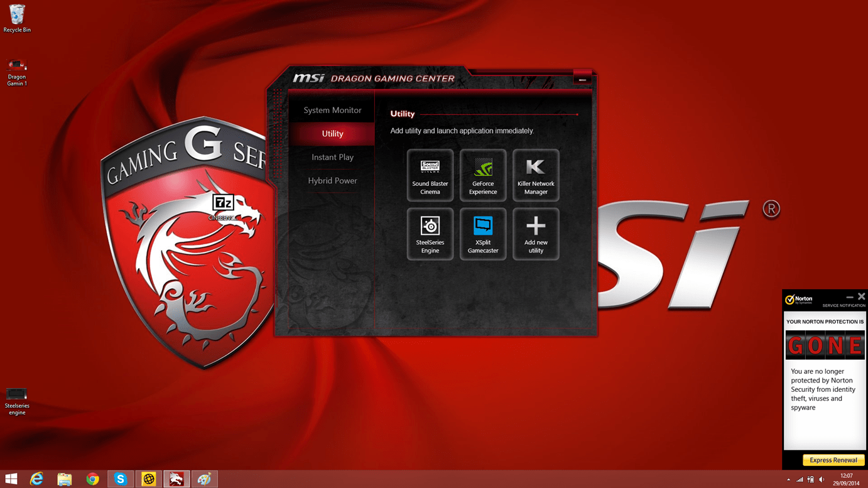
Task: Select Dragon Gamin 1 desktop shortcut
Action: 17,72
